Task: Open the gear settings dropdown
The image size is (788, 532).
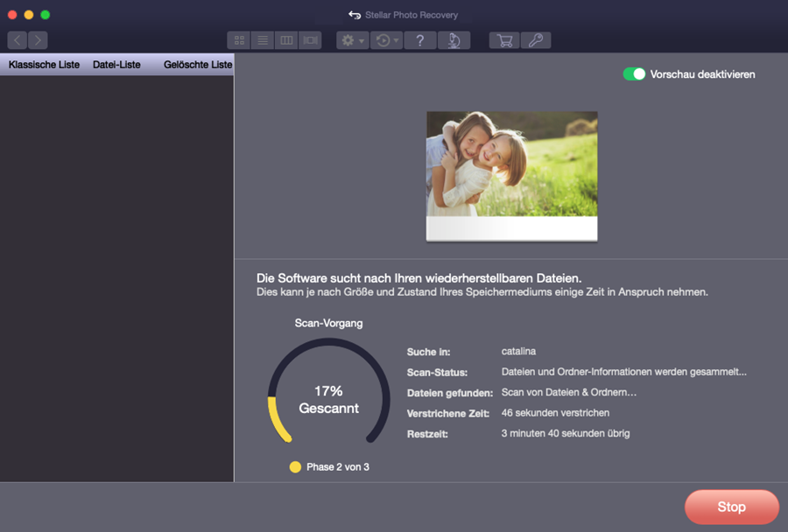Action: click(x=353, y=40)
